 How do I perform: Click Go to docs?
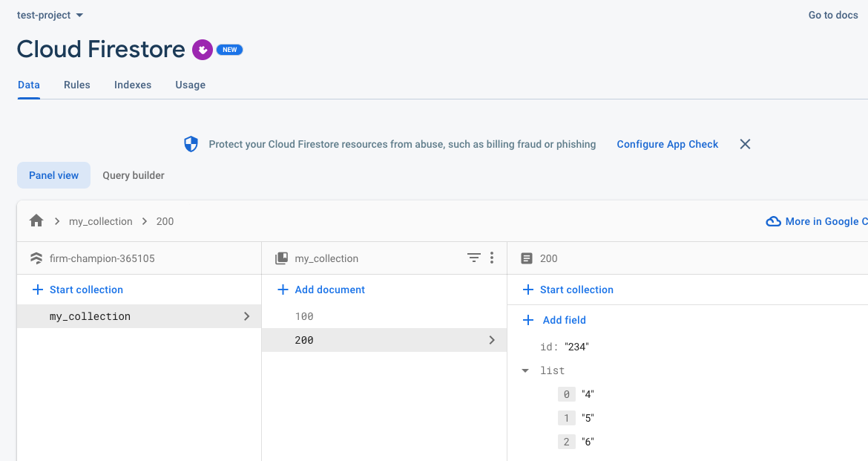click(832, 14)
